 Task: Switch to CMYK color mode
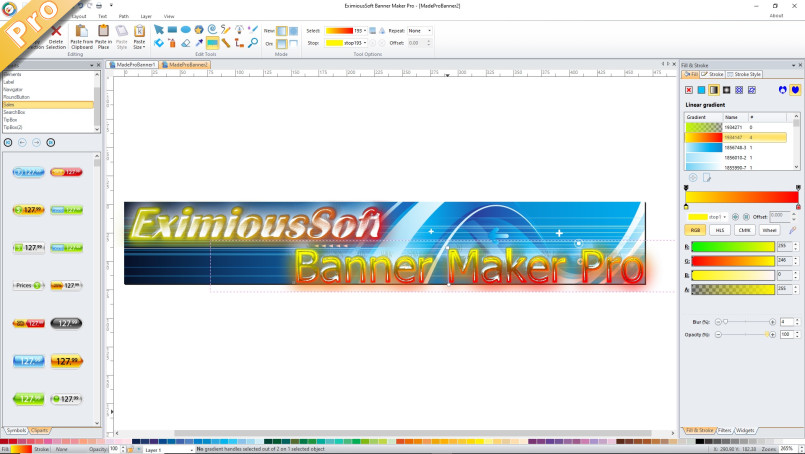coord(744,230)
